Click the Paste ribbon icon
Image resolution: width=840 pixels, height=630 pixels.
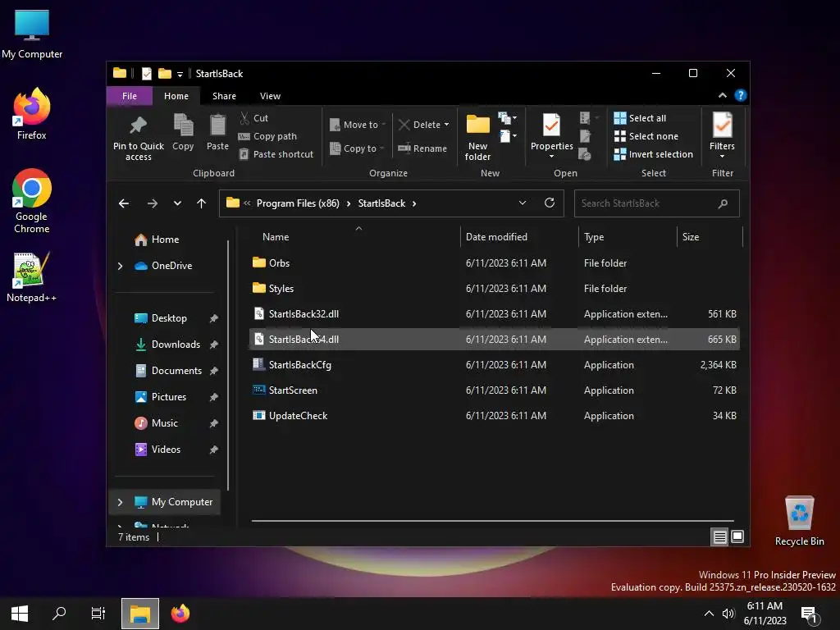pos(217,126)
